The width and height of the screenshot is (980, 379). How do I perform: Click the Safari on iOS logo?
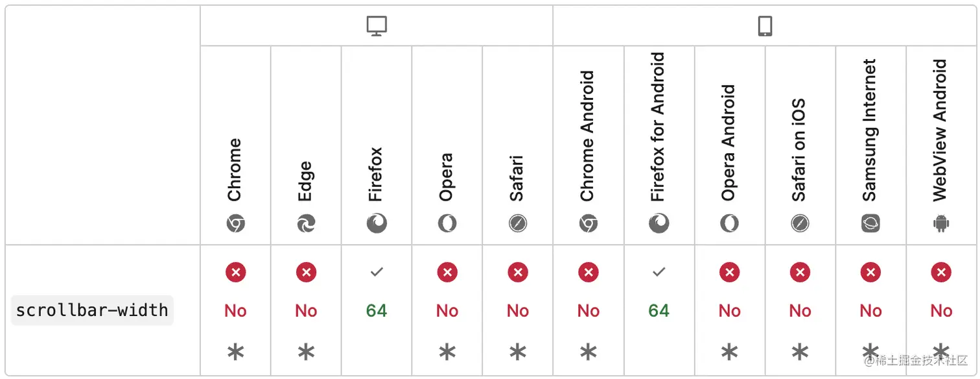click(x=800, y=224)
